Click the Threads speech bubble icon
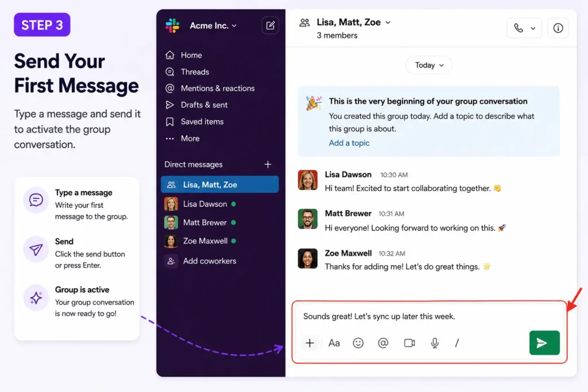 click(170, 72)
